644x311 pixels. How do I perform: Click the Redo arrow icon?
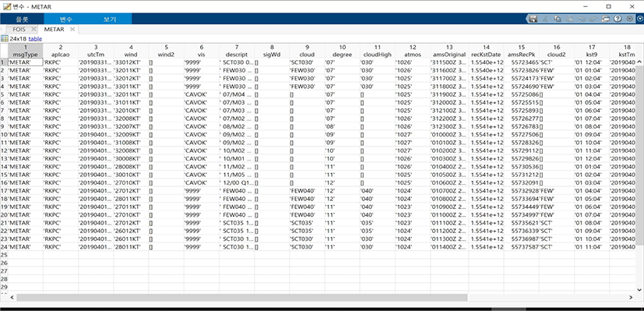click(x=593, y=19)
